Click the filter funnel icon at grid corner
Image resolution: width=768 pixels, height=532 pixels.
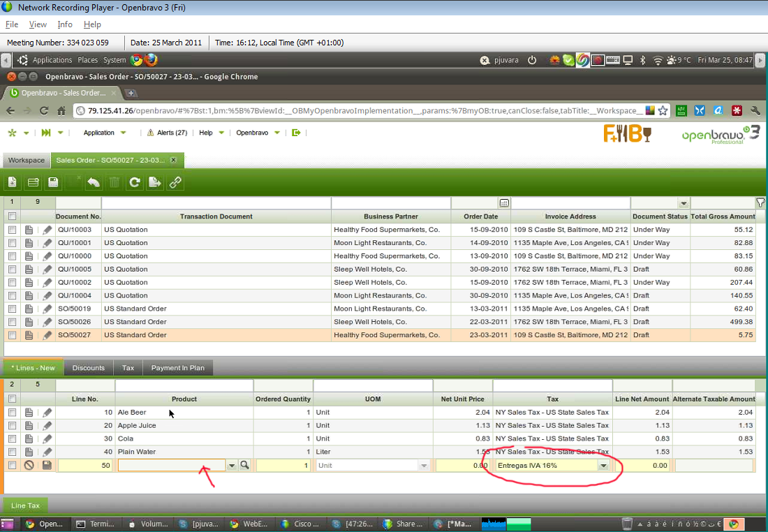pos(760,202)
